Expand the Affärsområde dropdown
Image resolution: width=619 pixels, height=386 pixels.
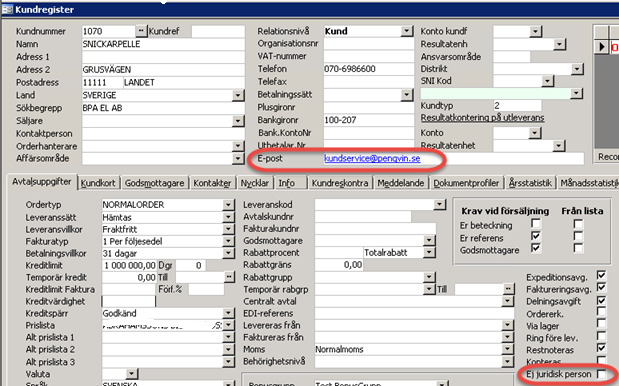(238, 158)
